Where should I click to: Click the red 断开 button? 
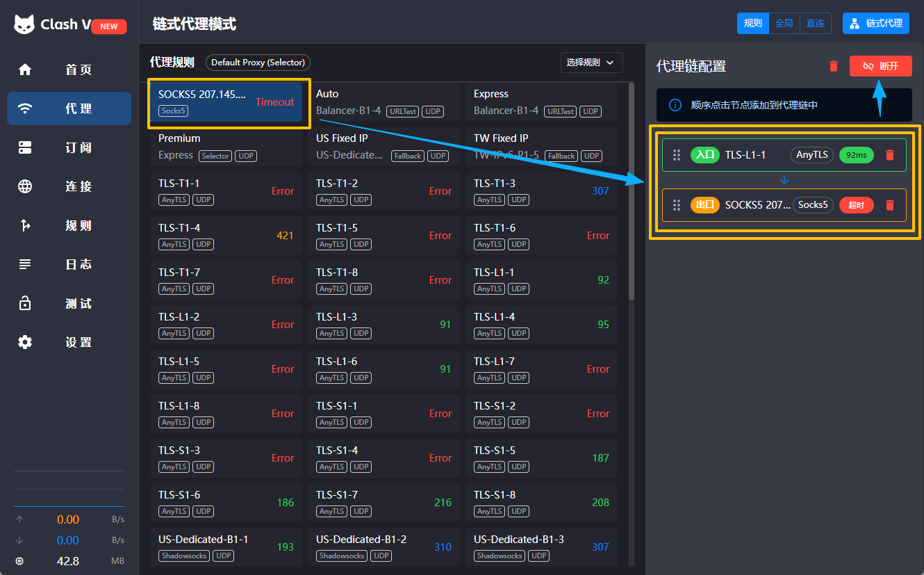[881, 66]
